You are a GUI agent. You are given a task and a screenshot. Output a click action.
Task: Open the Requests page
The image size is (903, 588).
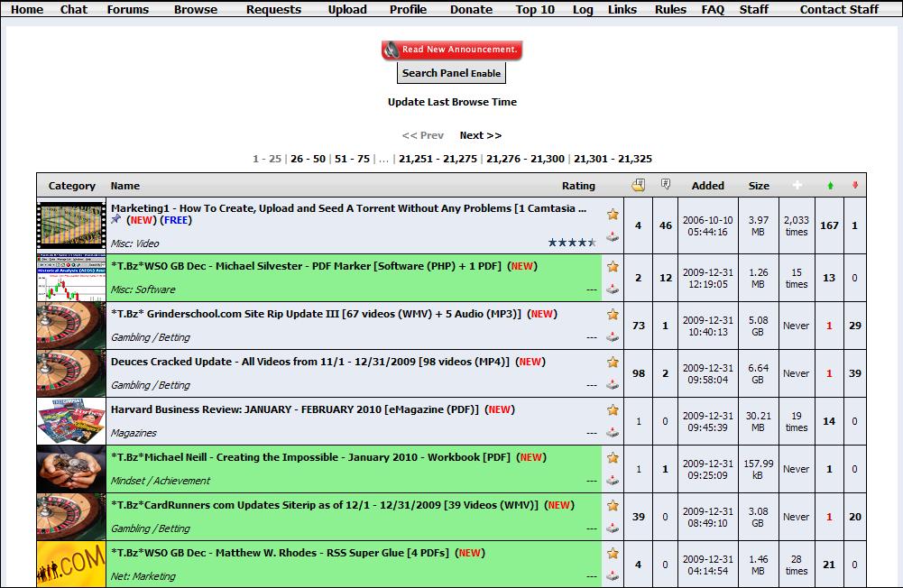pos(273,9)
